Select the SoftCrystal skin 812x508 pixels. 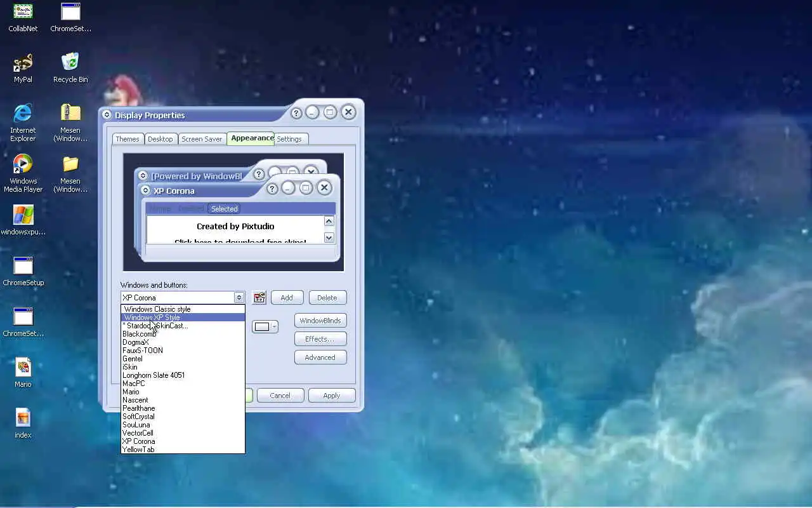tap(183, 417)
